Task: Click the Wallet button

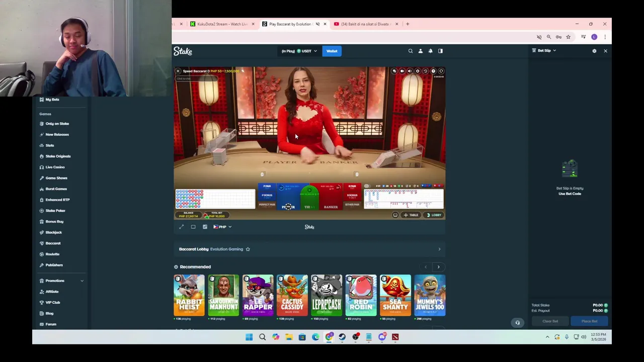Action: pos(332,51)
